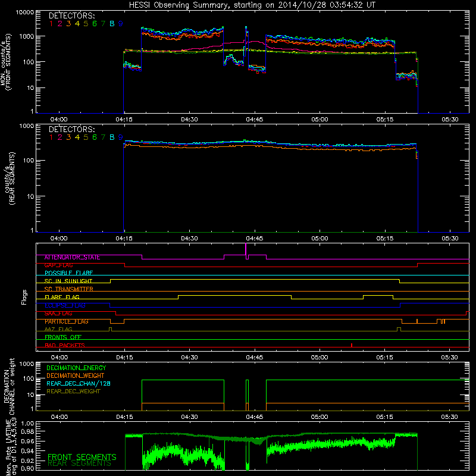Click the 04:30 tick under the Flags plot
This screenshot has width=476, height=476.
pyautogui.click(x=189, y=358)
